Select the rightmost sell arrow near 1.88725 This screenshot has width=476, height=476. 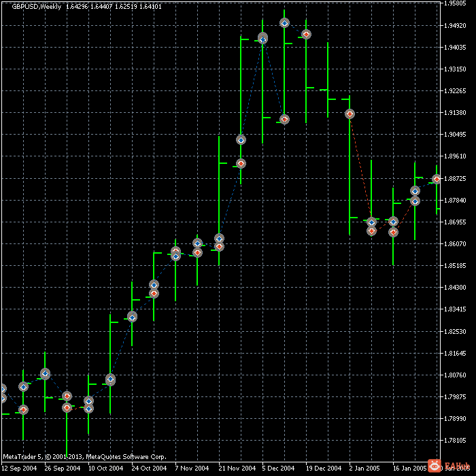pyautogui.click(x=437, y=179)
